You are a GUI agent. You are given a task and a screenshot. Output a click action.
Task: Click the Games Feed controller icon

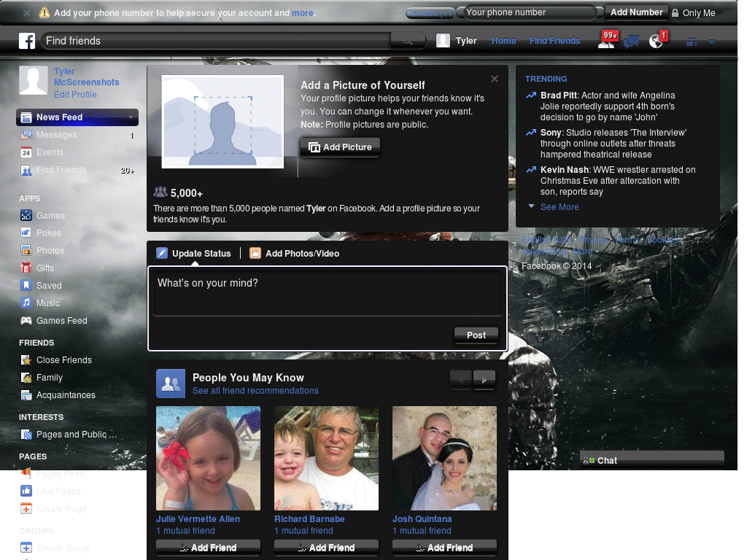click(x=26, y=321)
